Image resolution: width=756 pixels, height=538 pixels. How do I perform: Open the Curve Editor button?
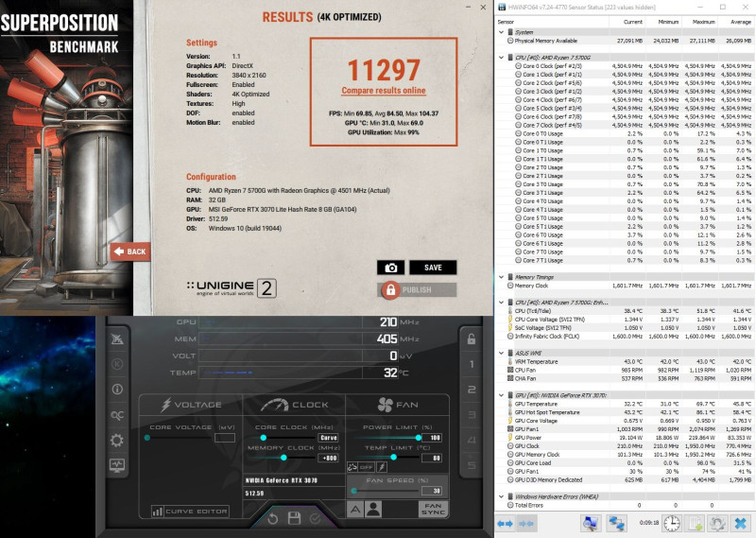[190, 511]
